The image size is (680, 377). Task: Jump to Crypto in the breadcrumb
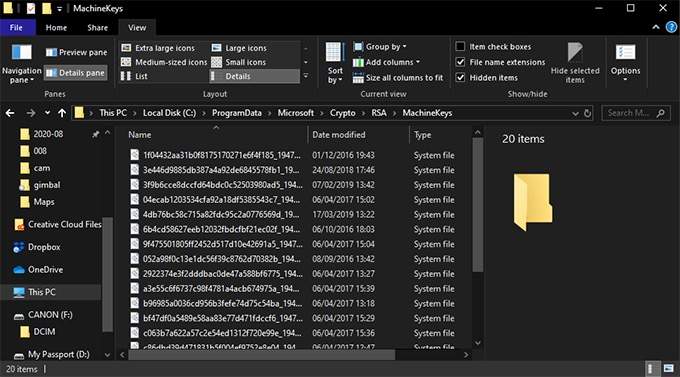(x=343, y=113)
